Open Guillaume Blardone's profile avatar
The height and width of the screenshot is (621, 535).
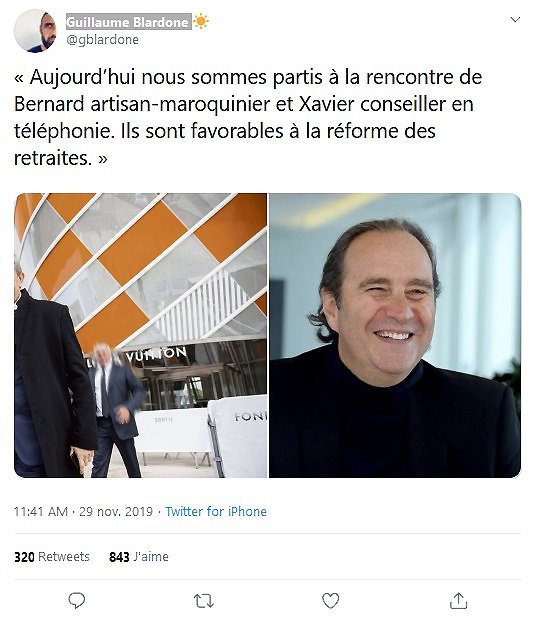[x=35, y=31]
